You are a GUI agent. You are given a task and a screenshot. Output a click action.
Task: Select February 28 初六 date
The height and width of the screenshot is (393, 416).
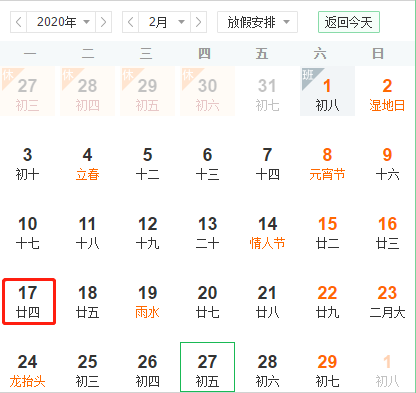267,371
